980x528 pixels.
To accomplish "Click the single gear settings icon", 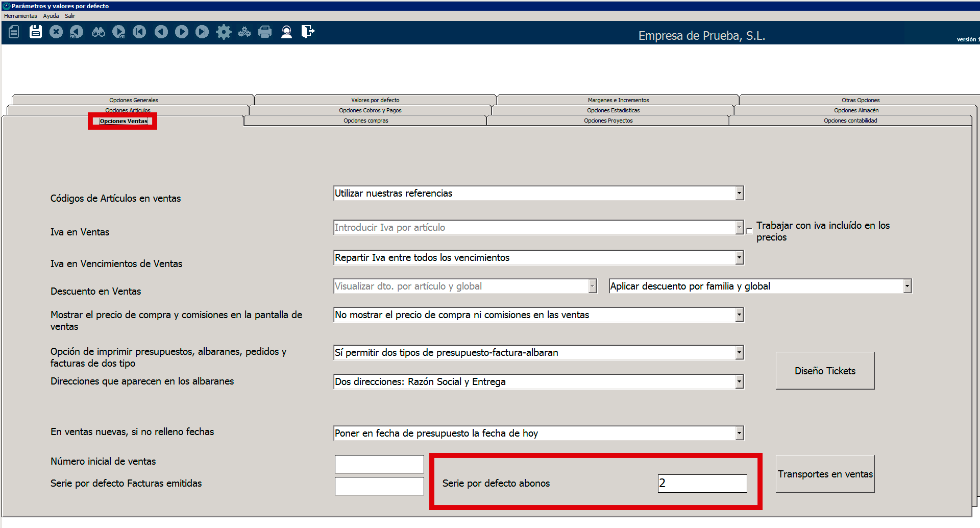I will [224, 32].
